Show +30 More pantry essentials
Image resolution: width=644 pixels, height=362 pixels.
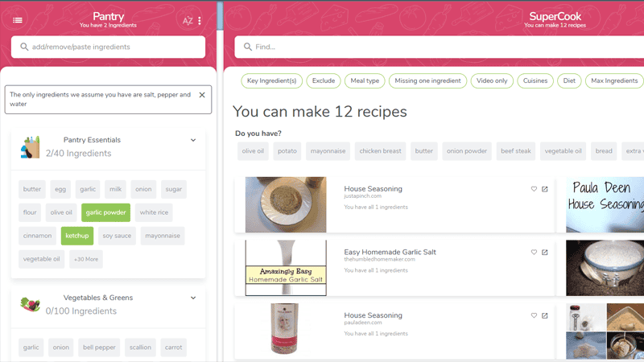click(x=86, y=259)
